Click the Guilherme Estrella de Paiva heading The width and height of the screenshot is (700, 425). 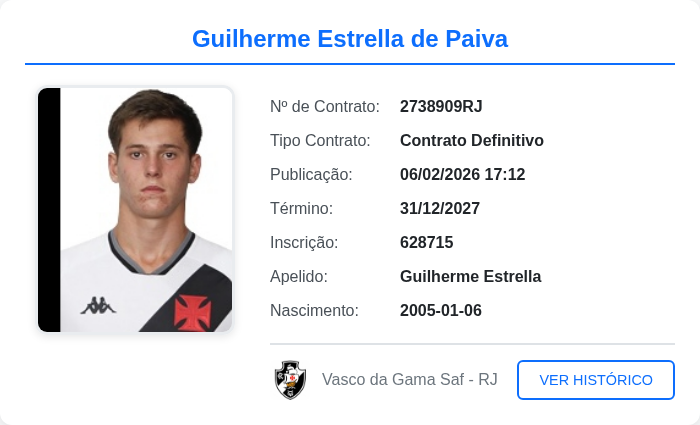click(x=350, y=39)
